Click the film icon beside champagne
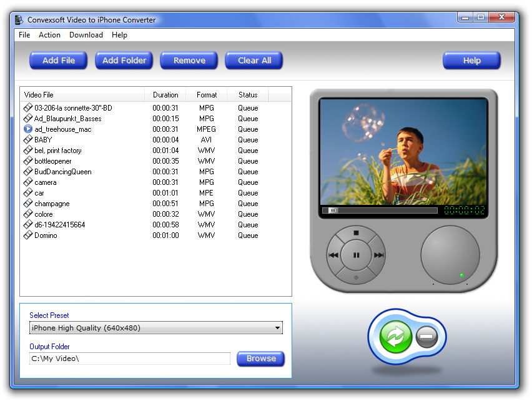 tap(28, 203)
